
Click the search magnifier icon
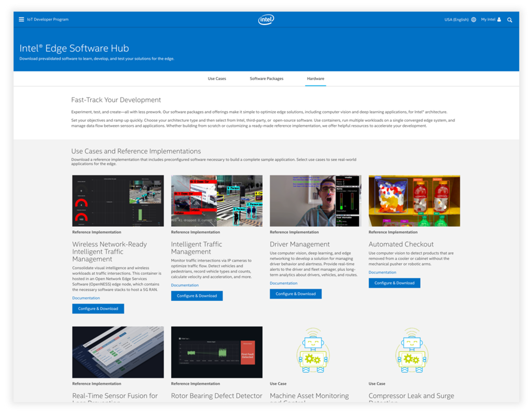pyautogui.click(x=510, y=20)
